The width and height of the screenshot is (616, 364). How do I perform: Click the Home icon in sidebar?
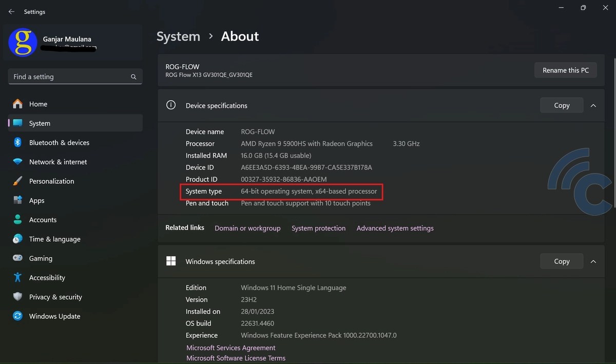[18, 104]
